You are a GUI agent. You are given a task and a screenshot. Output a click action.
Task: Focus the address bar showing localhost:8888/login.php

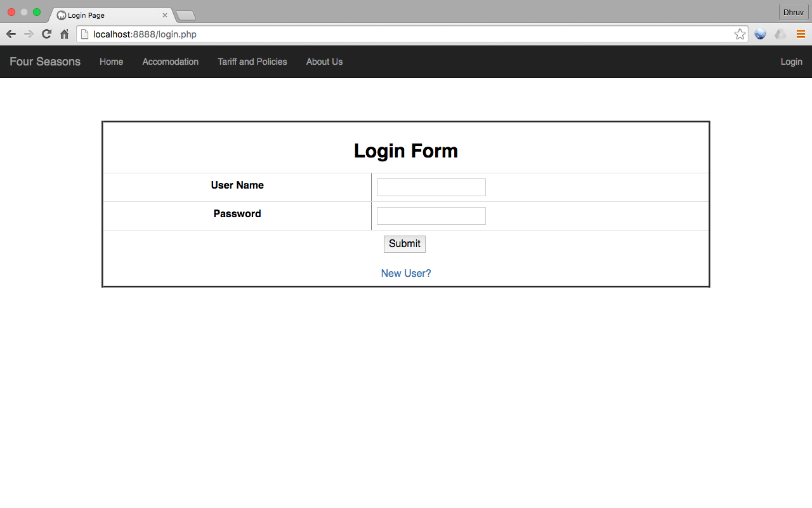(412, 34)
